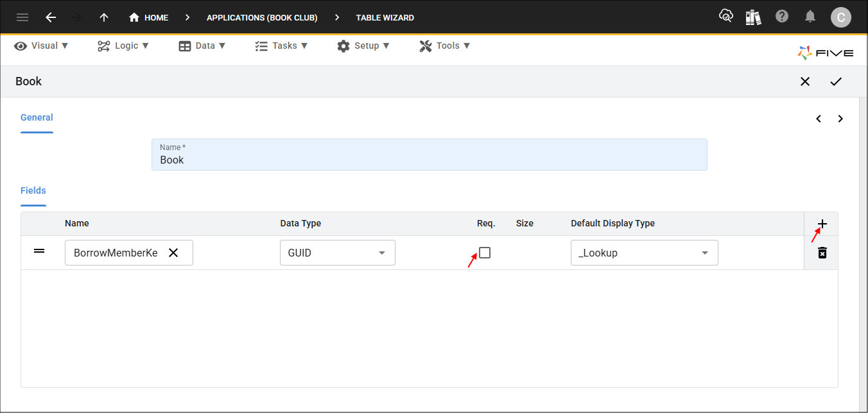
Task: Open the GUID data type dropdown
Action: coord(338,253)
